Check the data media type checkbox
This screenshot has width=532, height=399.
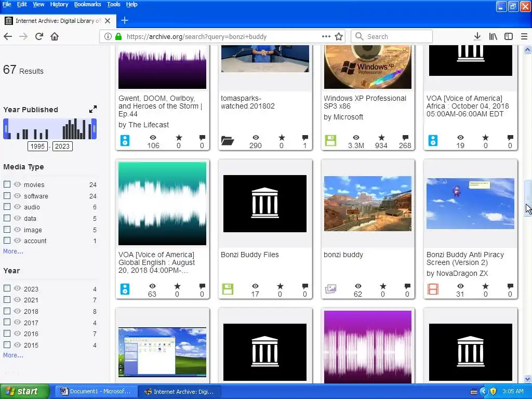tap(7, 218)
